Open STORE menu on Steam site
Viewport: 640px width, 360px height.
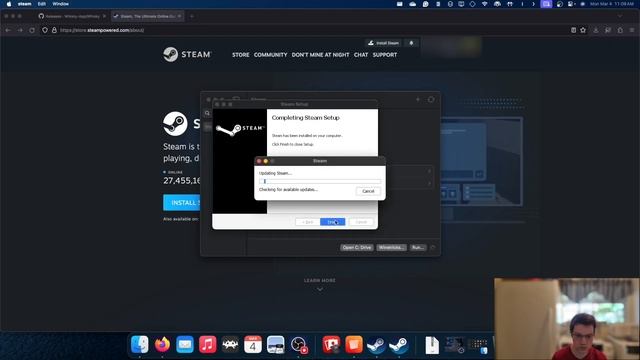(x=240, y=55)
